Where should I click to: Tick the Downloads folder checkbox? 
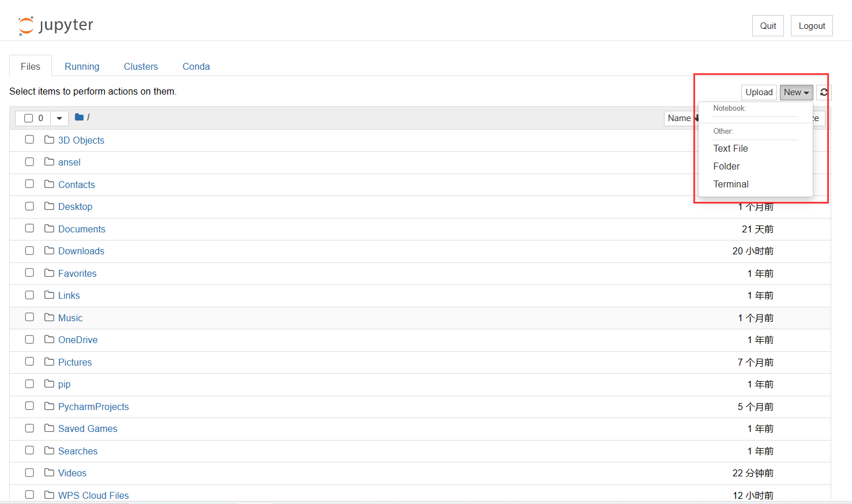29,250
